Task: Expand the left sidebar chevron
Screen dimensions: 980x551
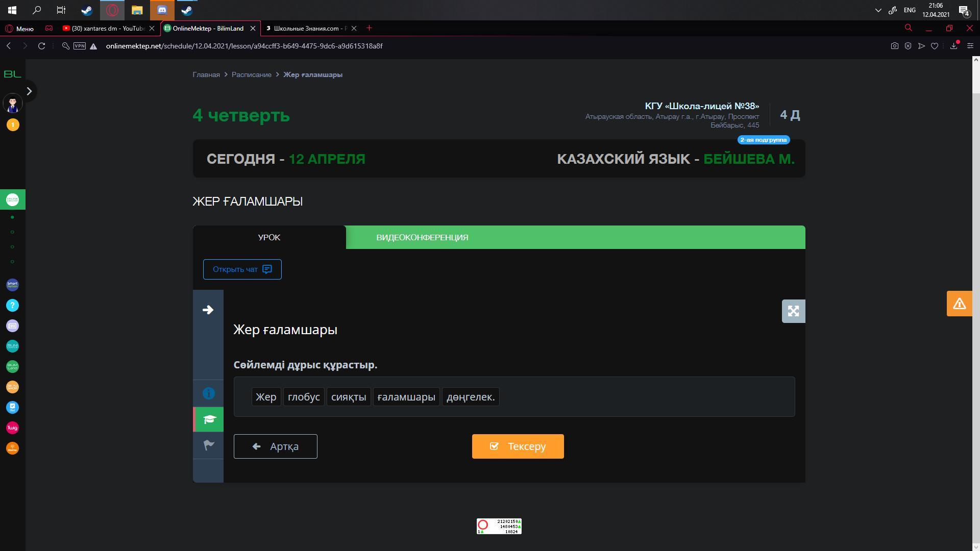Action: coord(29,91)
